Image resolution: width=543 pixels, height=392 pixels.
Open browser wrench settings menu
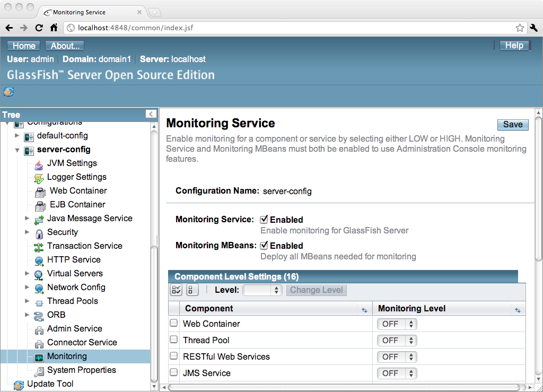point(533,28)
